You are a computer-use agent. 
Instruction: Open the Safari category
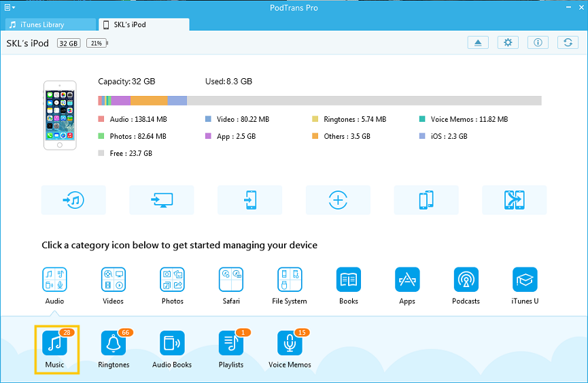coord(231,280)
